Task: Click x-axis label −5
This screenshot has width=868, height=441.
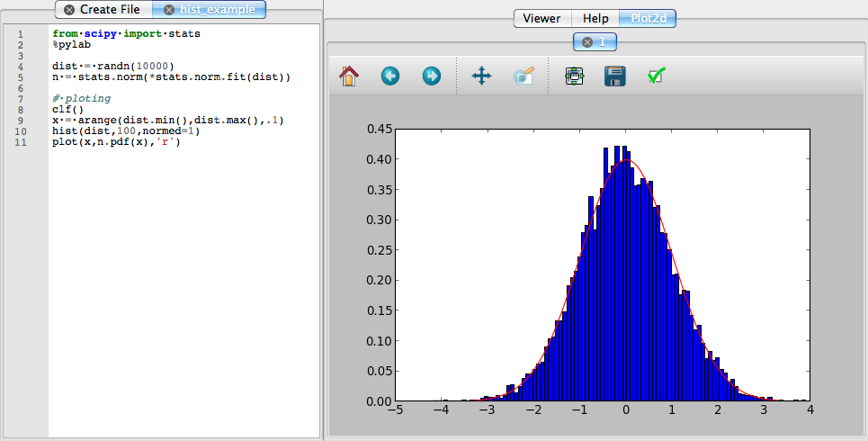Action: [395, 410]
